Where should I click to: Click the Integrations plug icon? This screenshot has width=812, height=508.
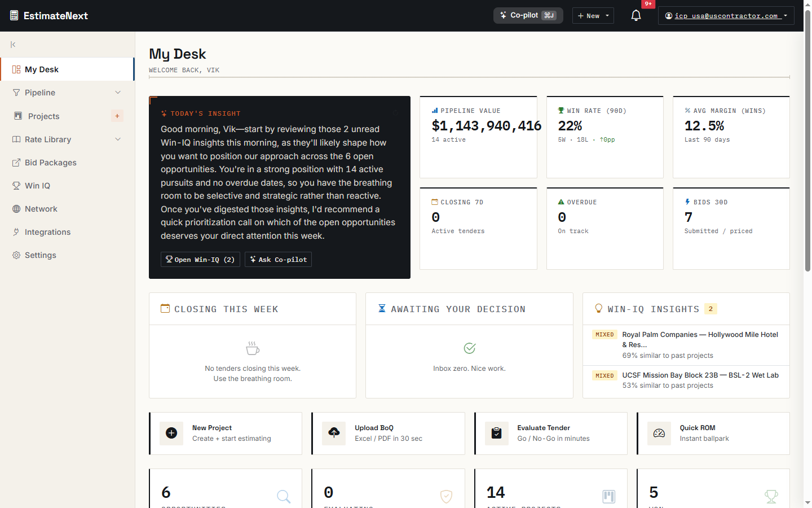click(x=16, y=232)
